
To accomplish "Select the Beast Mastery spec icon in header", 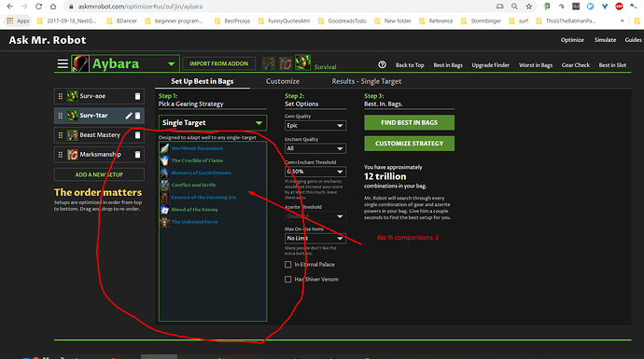I will coord(269,63).
